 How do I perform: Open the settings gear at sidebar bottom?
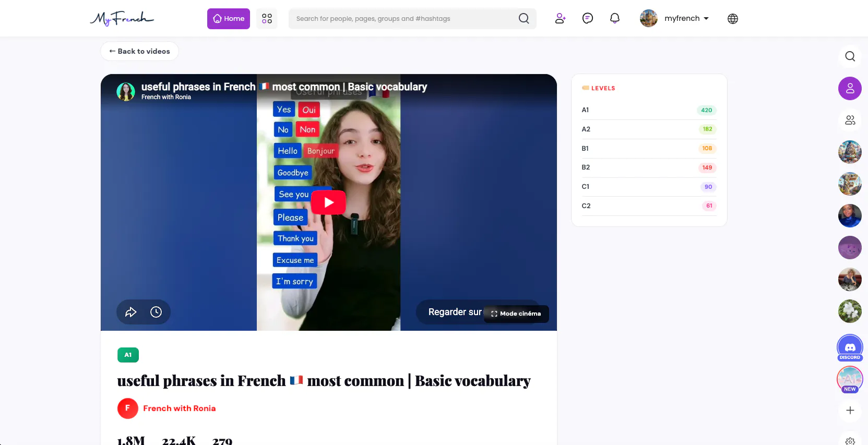tap(850, 440)
